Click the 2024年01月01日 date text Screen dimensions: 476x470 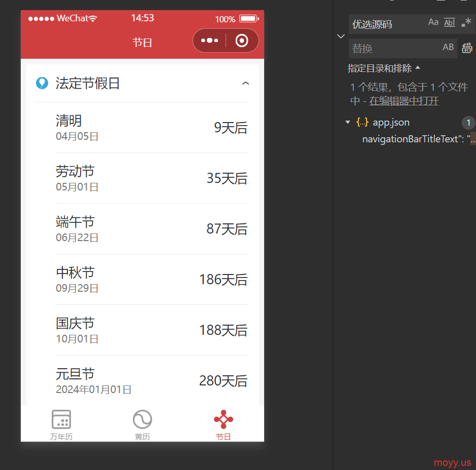click(93, 389)
